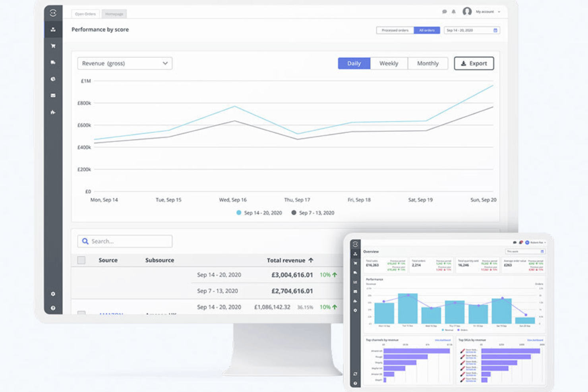
Task: Open the shopping cart icon in the monitor sidebar
Action: tap(53, 46)
